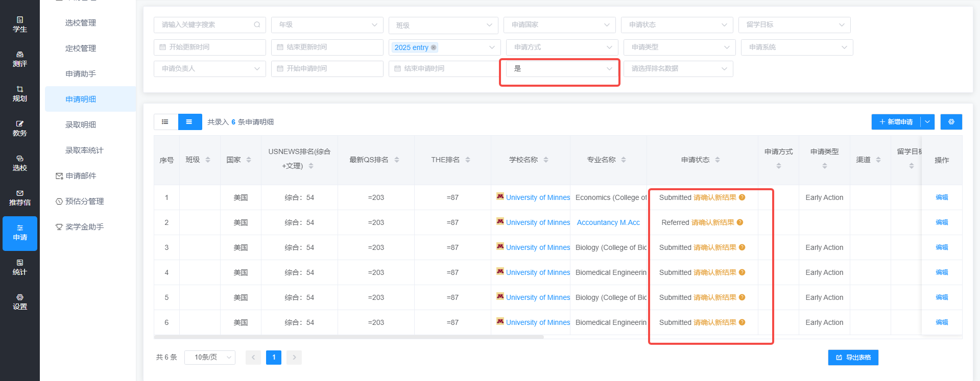Open the 学生 section in the sidebar

click(x=20, y=24)
